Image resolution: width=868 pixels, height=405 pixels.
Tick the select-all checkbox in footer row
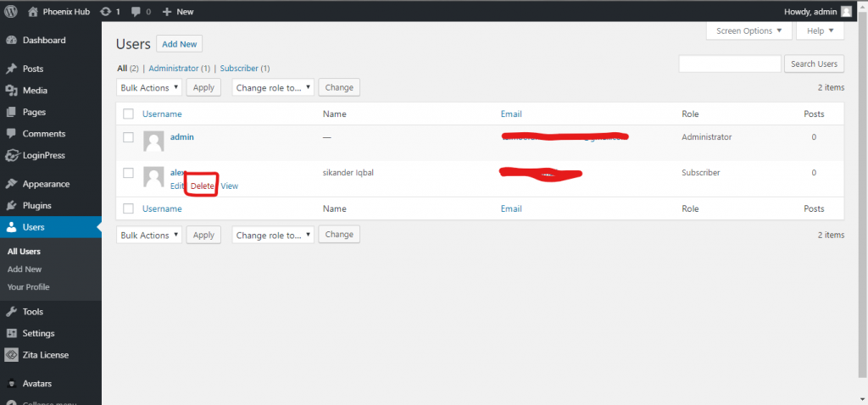pyautogui.click(x=129, y=208)
